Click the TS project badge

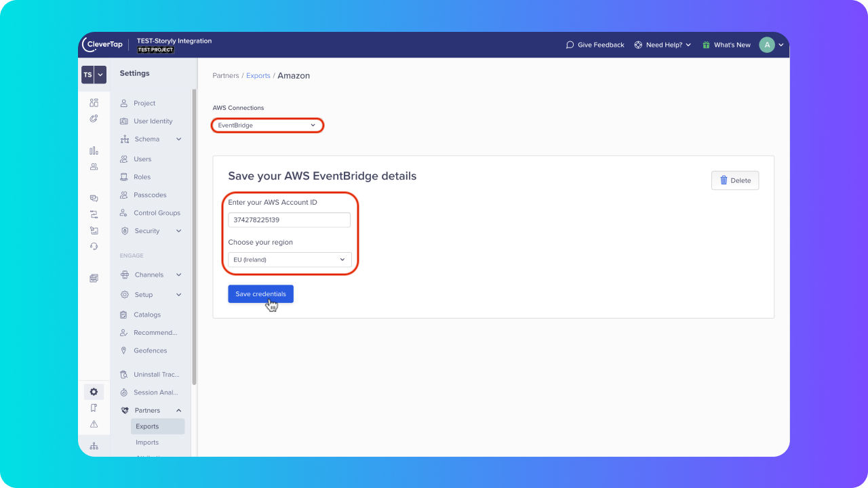point(88,75)
